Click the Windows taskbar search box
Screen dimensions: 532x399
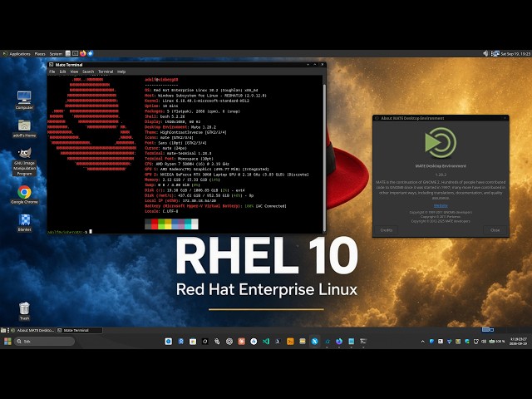click(44, 342)
